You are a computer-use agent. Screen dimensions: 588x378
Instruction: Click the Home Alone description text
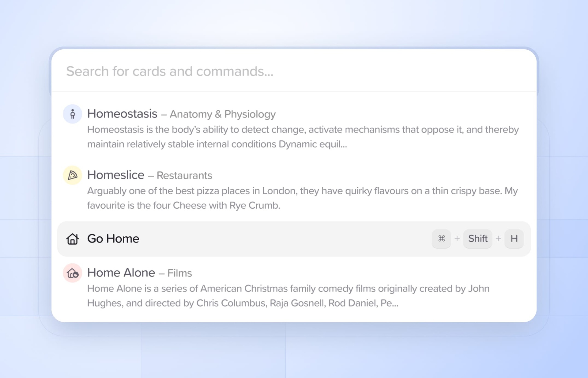288,296
